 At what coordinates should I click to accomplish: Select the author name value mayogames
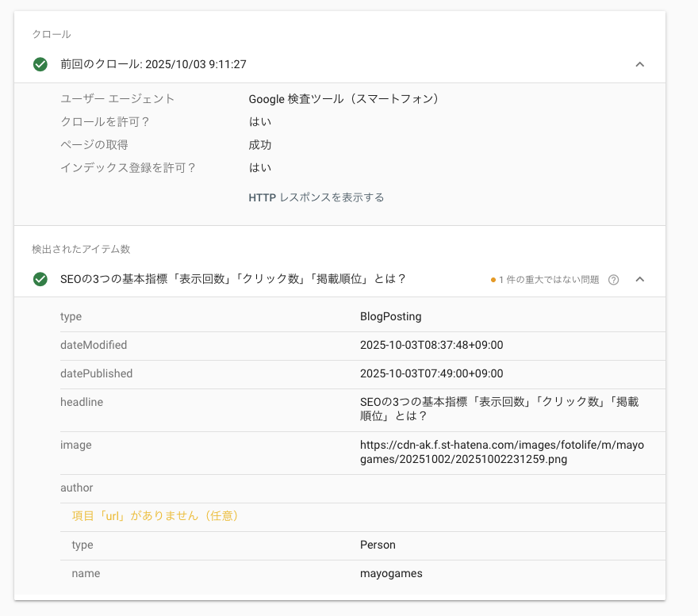pos(391,573)
